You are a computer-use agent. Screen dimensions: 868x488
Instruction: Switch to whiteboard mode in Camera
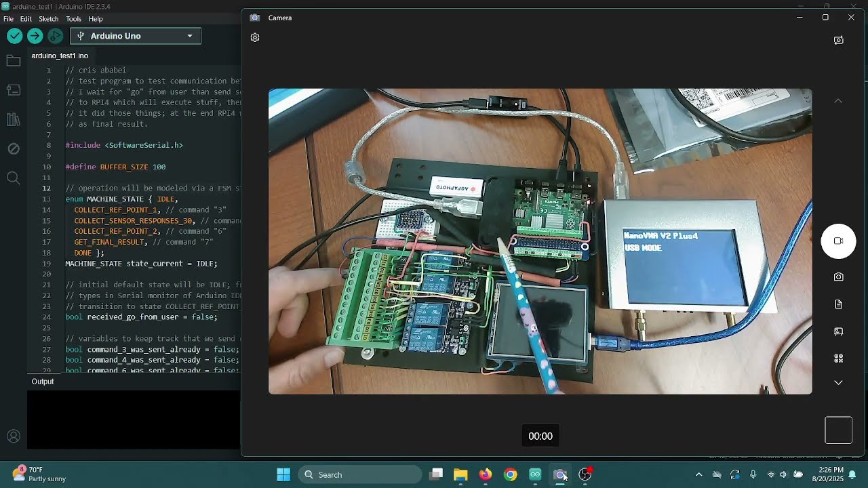pos(839,331)
